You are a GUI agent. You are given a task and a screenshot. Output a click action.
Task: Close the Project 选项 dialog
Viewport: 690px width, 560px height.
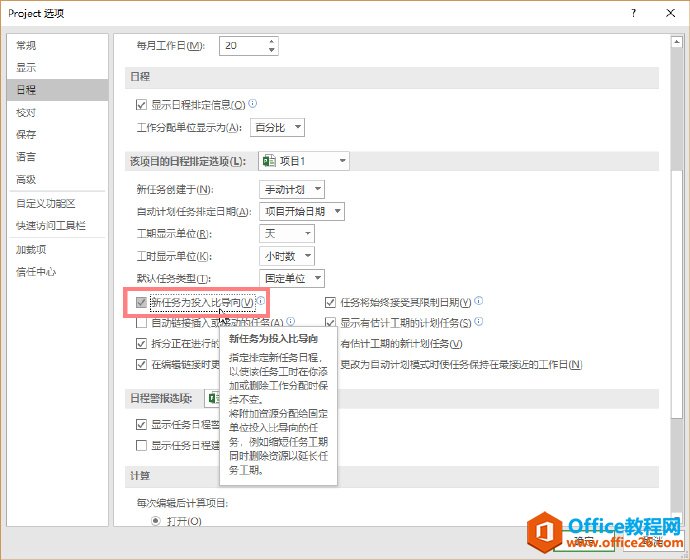[670, 13]
